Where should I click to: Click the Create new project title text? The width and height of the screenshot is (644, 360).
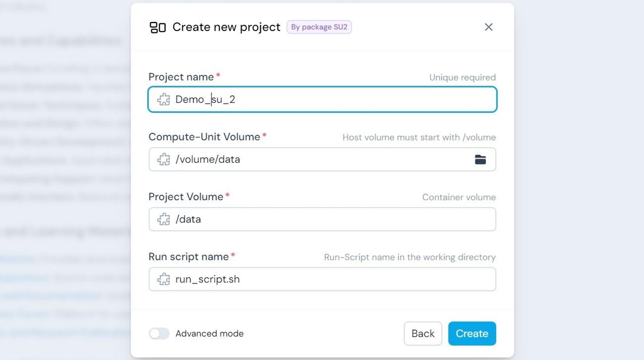pos(227,27)
